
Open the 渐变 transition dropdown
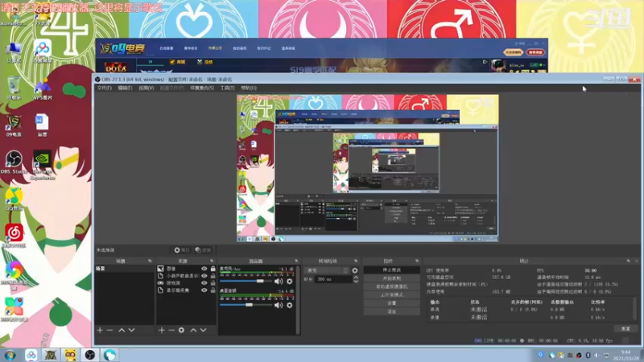(x=327, y=270)
